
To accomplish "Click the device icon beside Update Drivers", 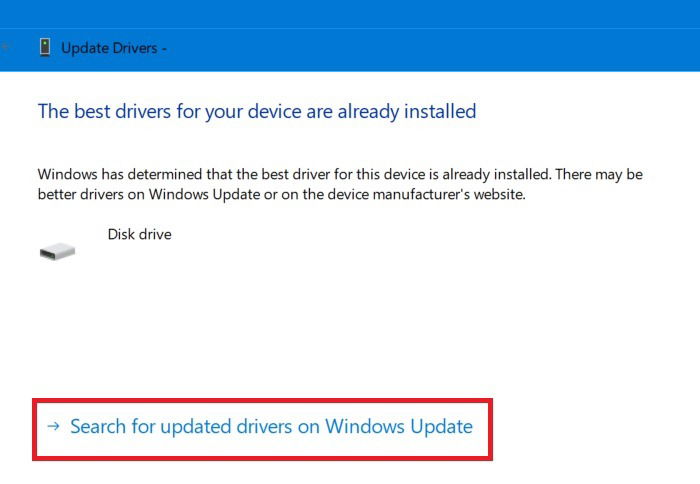I will (45, 47).
